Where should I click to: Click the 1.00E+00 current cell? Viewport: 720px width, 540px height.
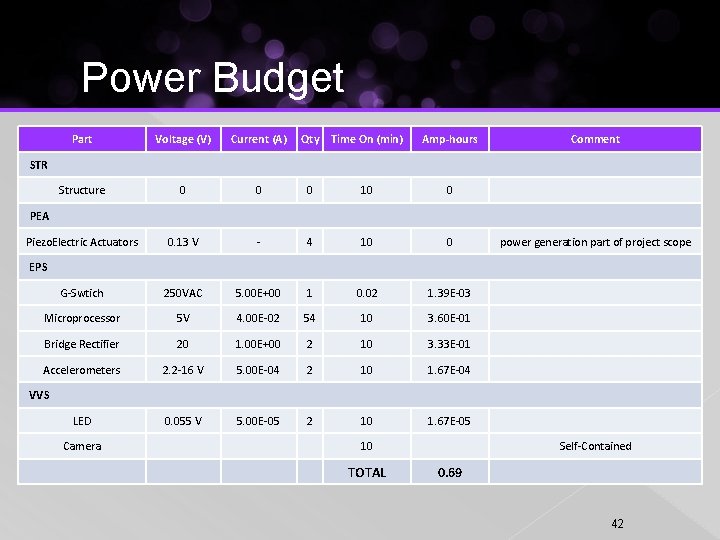pos(259,344)
